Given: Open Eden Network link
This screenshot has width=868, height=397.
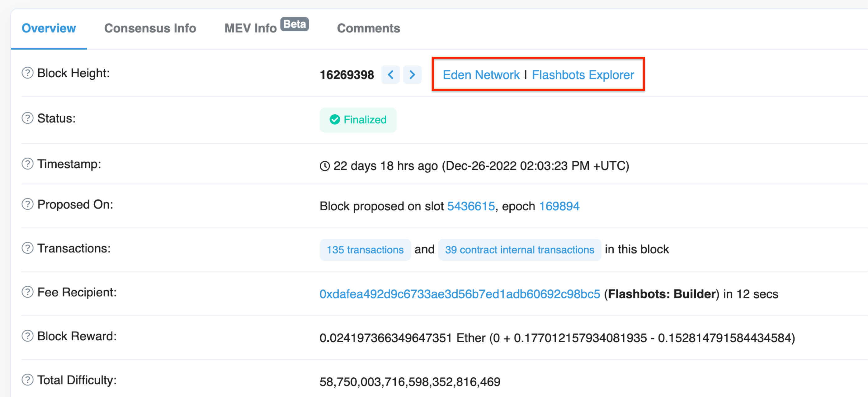Looking at the screenshot, I should (481, 75).
